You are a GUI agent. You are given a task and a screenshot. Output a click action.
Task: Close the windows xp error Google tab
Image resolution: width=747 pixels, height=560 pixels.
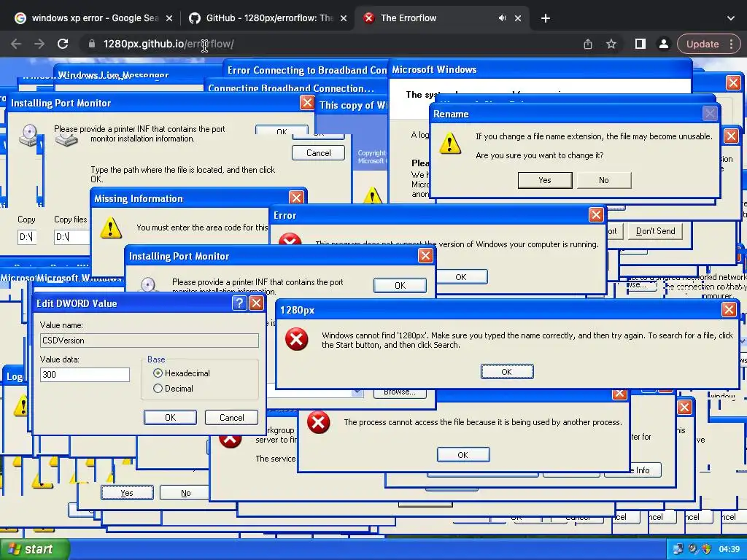click(x=169, y=18)
